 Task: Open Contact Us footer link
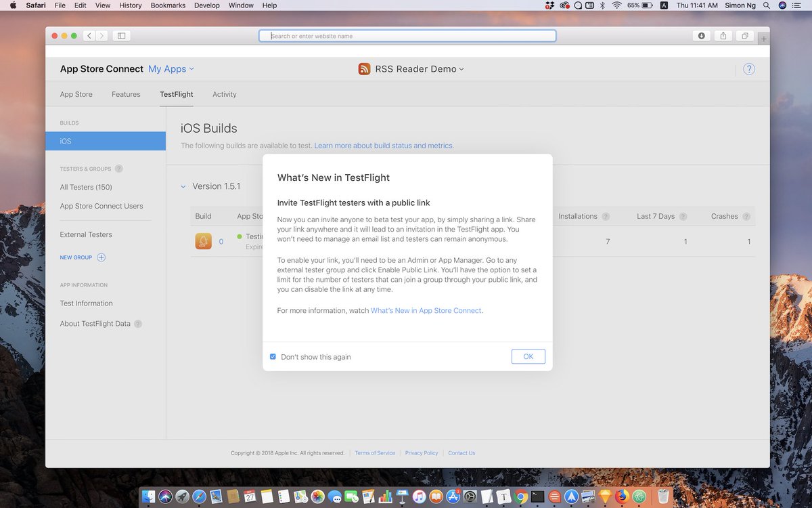(x=461, y=453)
